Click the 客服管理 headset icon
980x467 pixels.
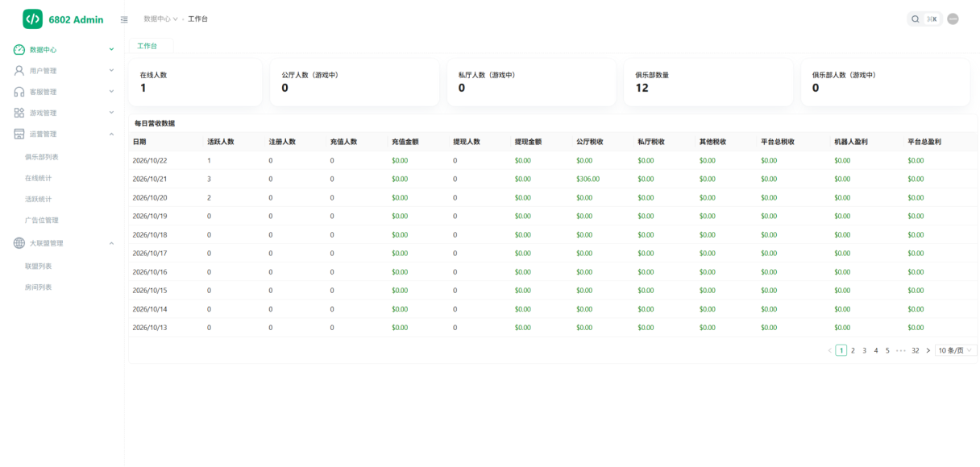(19, 92)
